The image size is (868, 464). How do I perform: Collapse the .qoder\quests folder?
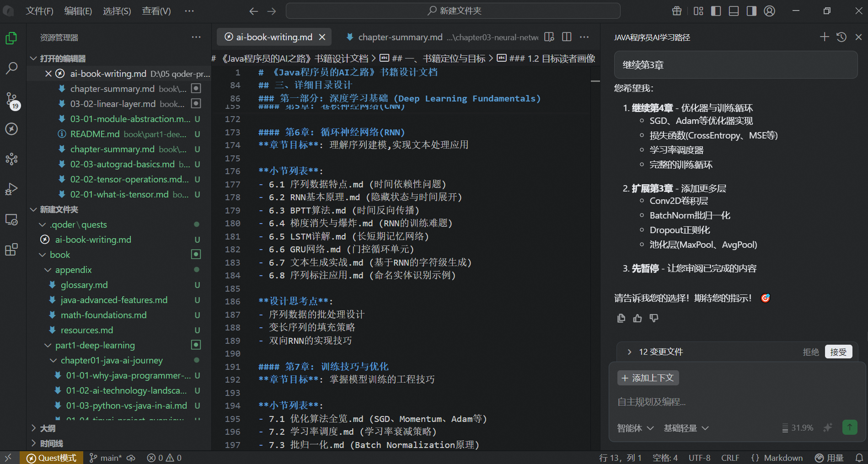[x=43, y=224]
